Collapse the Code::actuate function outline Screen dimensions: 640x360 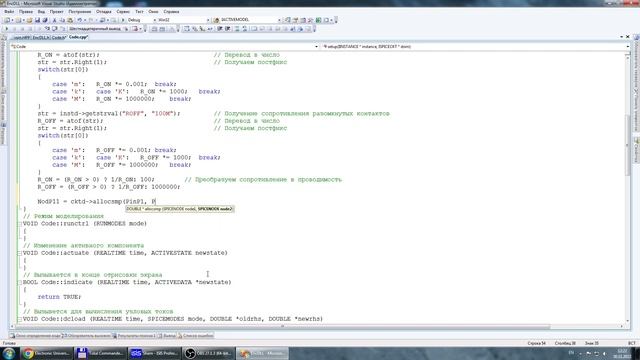(x=20, y=253)
